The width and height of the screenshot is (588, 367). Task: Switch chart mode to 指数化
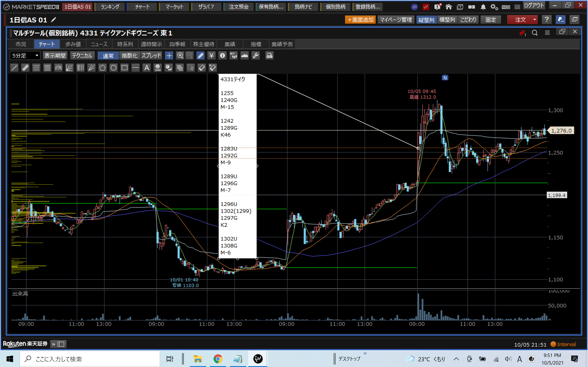click(129, 56)
